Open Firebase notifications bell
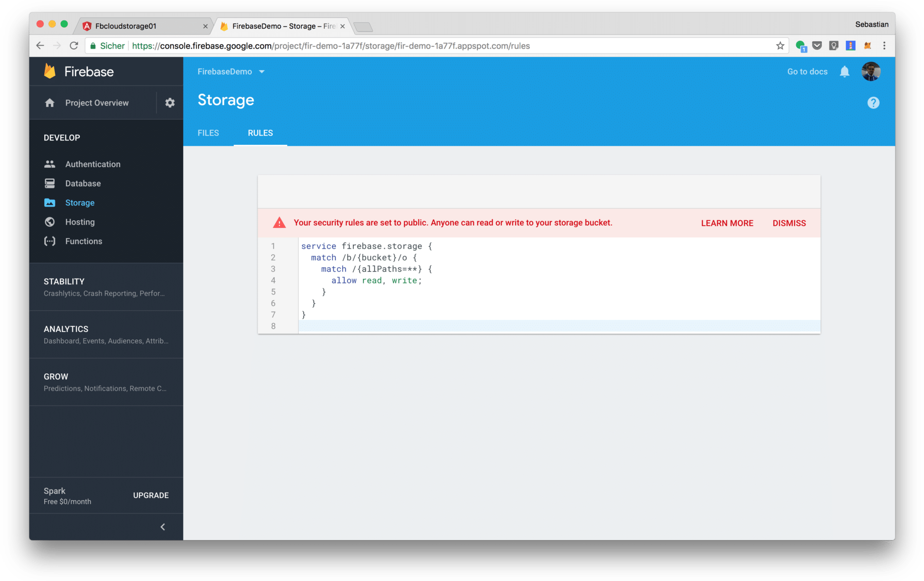Image resolution: width=924 pixels, height=581 pixels. [x=844, y=71]
